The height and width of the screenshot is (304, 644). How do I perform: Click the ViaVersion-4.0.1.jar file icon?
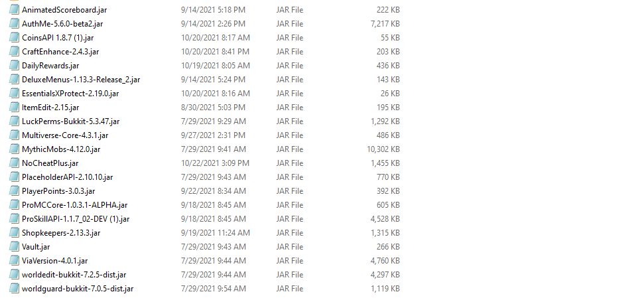click(x=15, y=261)
